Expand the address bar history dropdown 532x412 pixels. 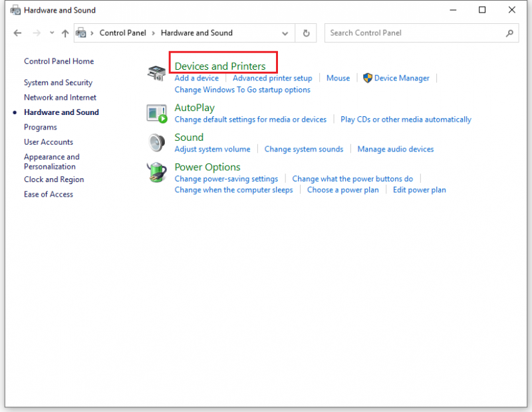point(285,33)
